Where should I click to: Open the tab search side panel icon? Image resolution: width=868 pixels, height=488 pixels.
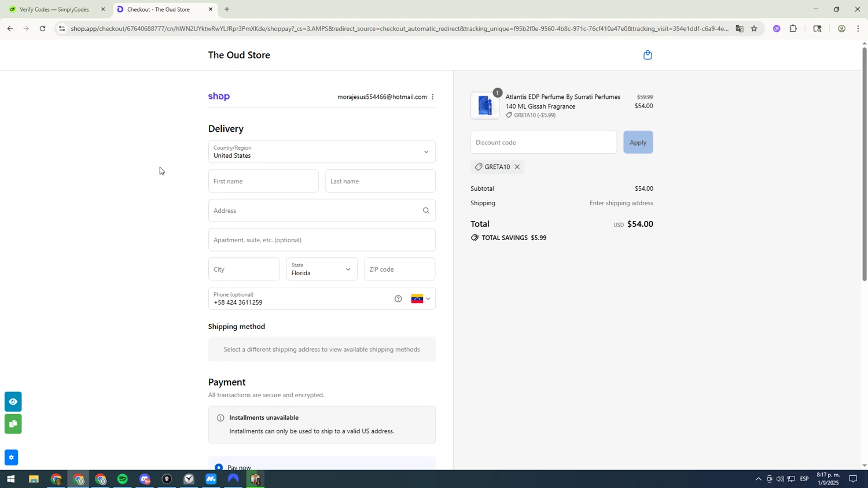tap(817, 28)
